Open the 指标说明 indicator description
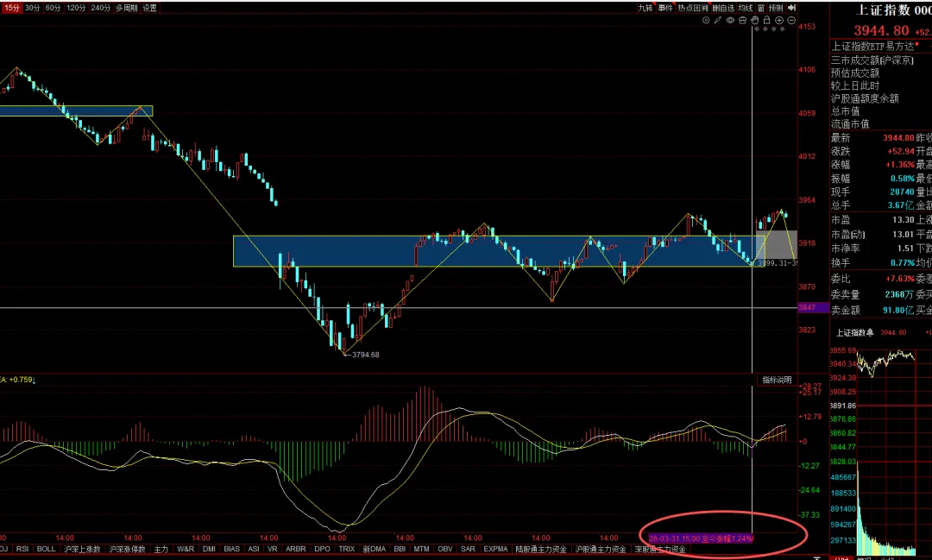 pyautogui.click(x=777, y=380)
